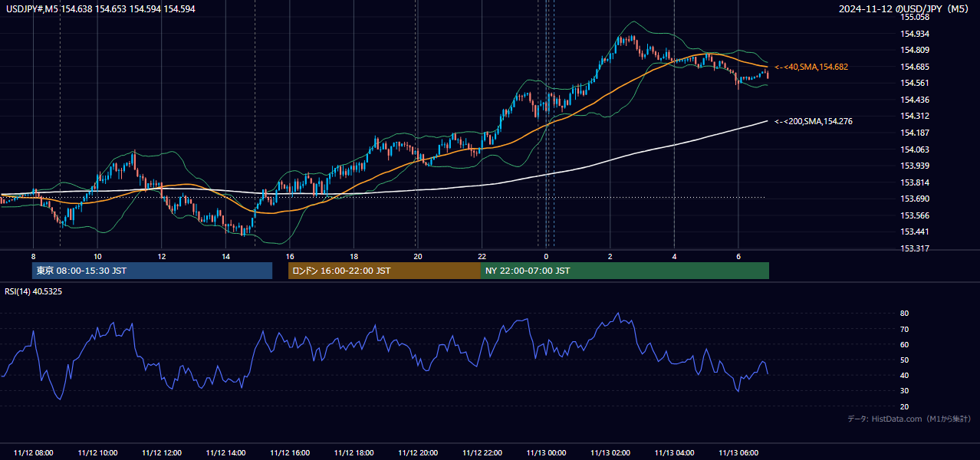This screenshot has height=460, width=980.
Task: Click price axis label 153.441
Action: (x=916, y=232)
